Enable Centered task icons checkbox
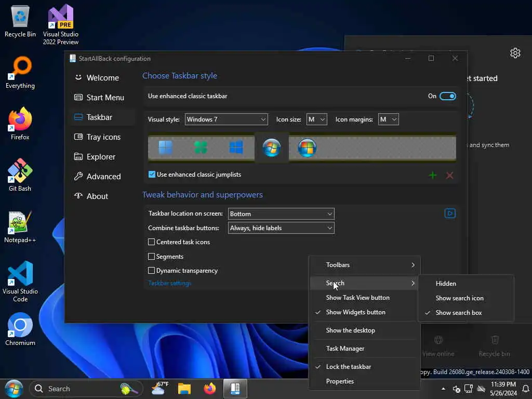This screenshot has height=399, width=532. (151, 242)
